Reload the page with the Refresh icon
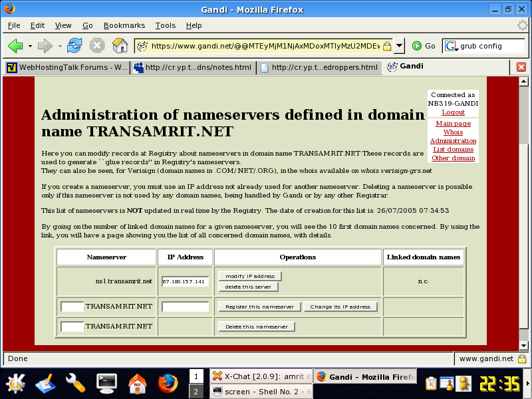The image size is (532, 399). (x=74, y=45)
